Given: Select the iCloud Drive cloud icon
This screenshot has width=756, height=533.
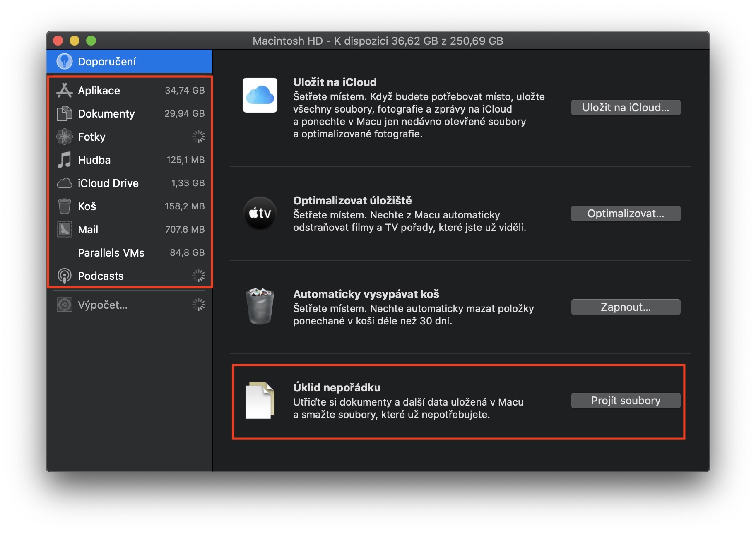Looking at the screenshot, I should pos(64,183).
